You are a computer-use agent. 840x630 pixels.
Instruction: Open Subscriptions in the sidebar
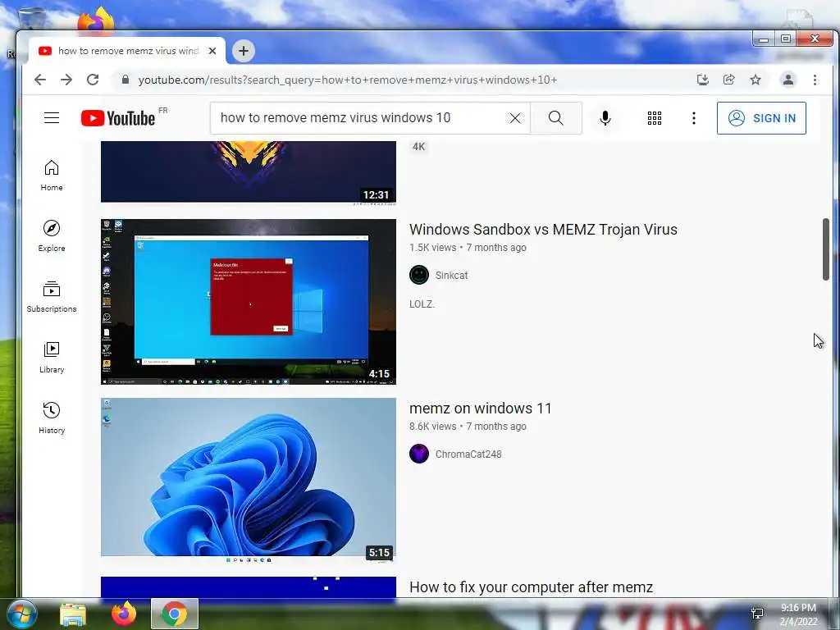point(52,297)
